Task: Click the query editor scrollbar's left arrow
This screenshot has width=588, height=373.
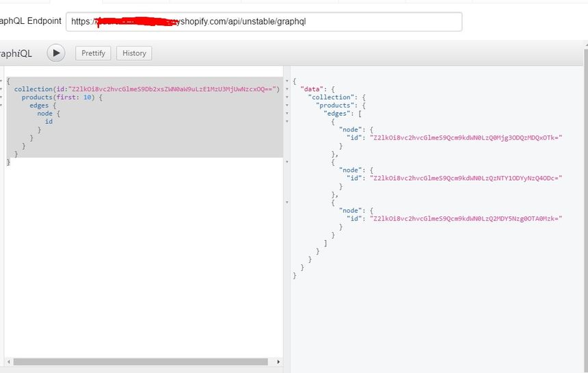Action: pos(8,362)
